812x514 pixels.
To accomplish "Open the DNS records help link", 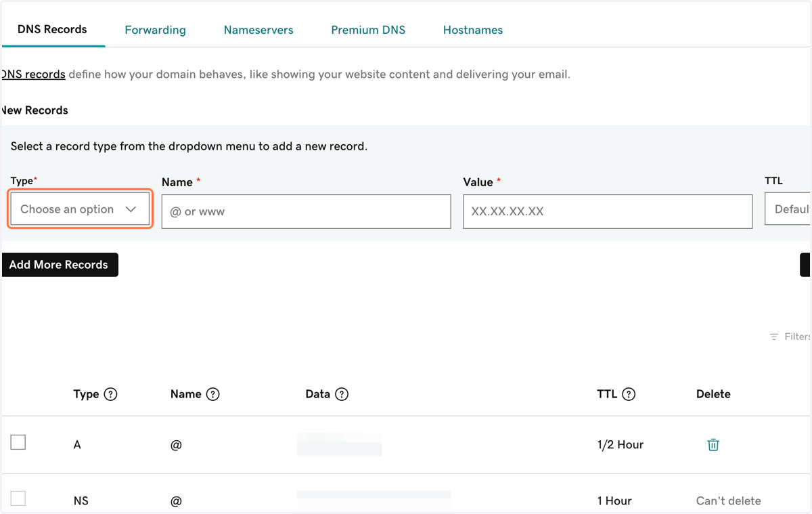I will coord(33,74).
